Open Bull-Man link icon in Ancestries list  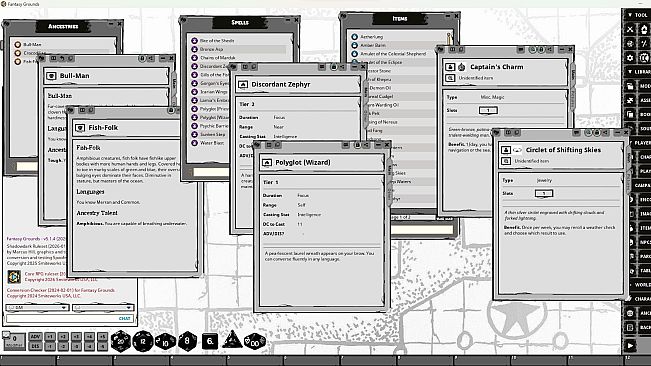click(17, 44)
